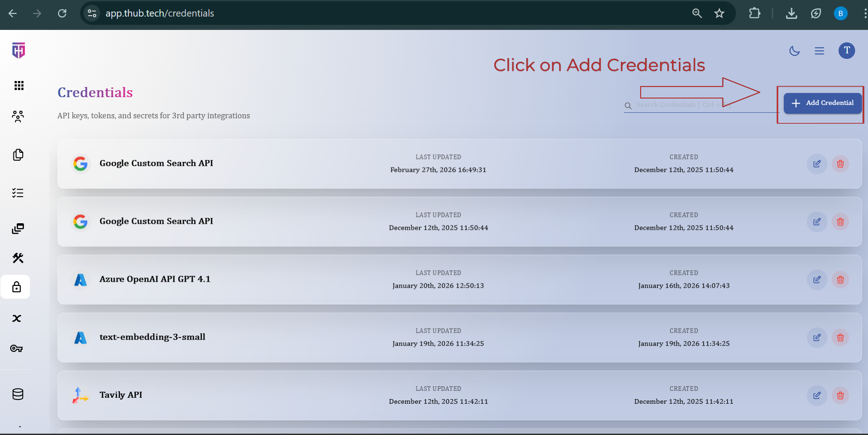Image resolution: width=868 pixels, height=435 pixels.
Task: Open the apps grid icon in sidebar
Action: [x=18, y=86]
